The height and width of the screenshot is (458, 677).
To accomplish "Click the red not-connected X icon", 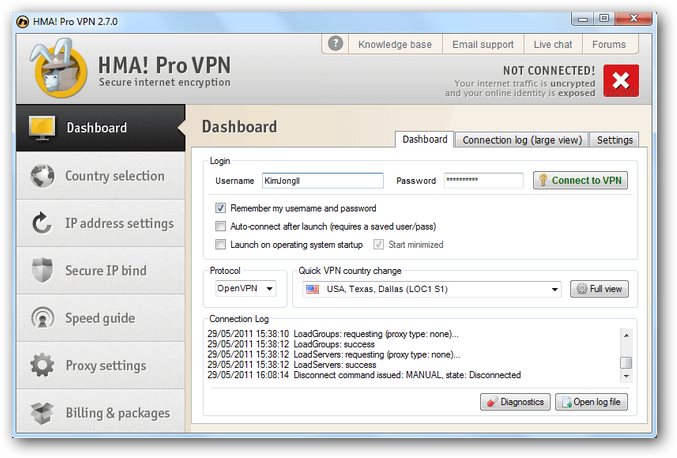I will (x=621, y=81).
